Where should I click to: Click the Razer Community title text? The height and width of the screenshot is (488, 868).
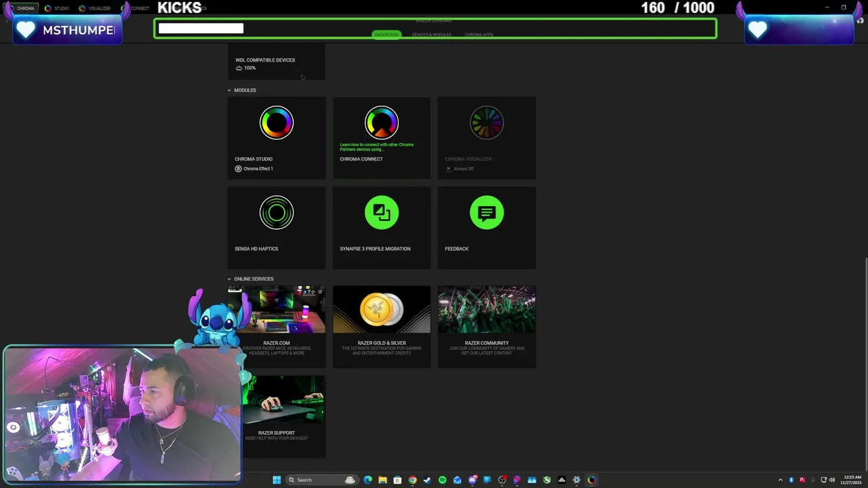coord(487,344)
